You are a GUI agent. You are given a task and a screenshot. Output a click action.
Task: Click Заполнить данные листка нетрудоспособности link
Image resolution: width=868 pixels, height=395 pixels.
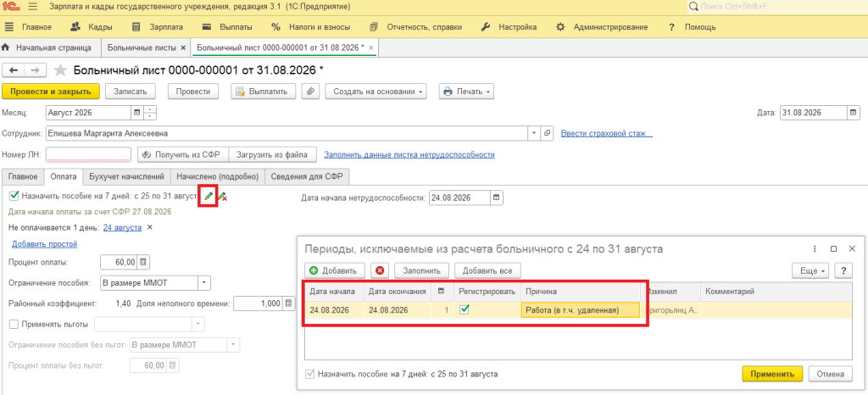click(x=409, y=154)
